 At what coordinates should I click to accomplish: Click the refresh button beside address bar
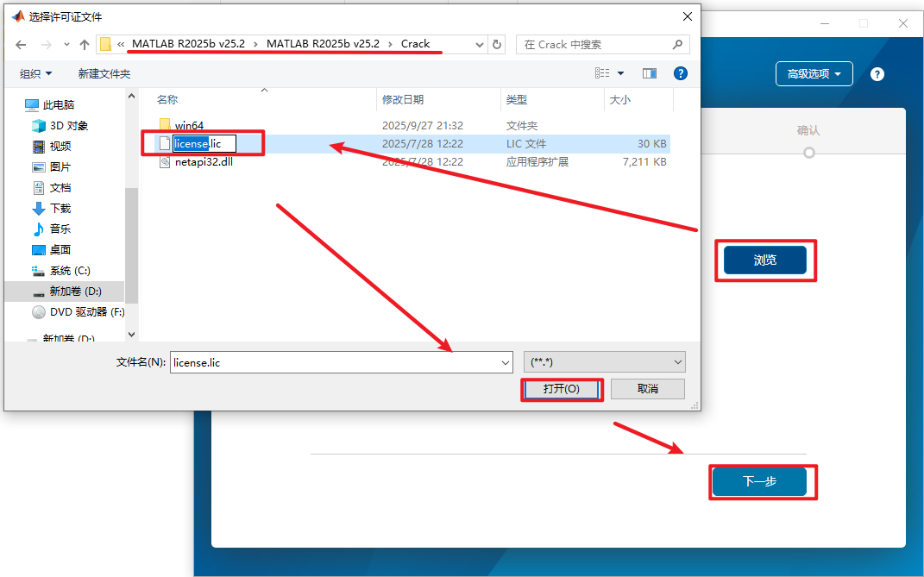[496, 44]
